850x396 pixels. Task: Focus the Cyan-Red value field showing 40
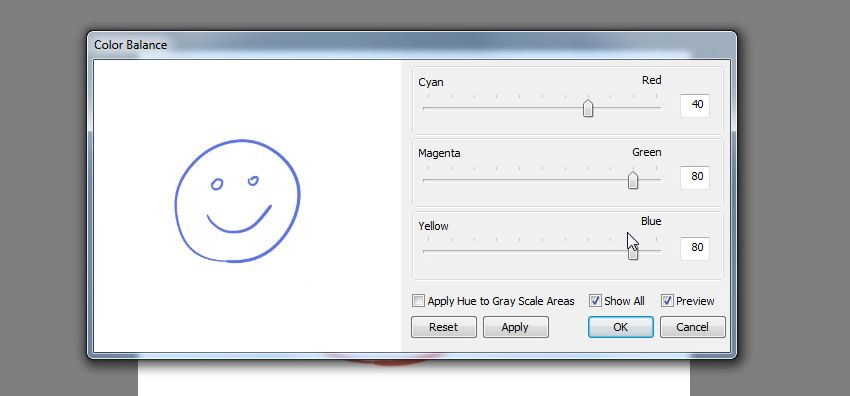[695, 105]
